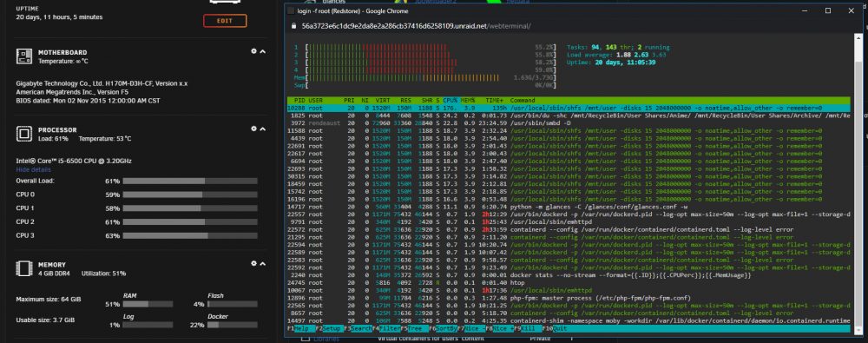
Task: Click the CPU 1 load bar
Action: tap(190, 208)
